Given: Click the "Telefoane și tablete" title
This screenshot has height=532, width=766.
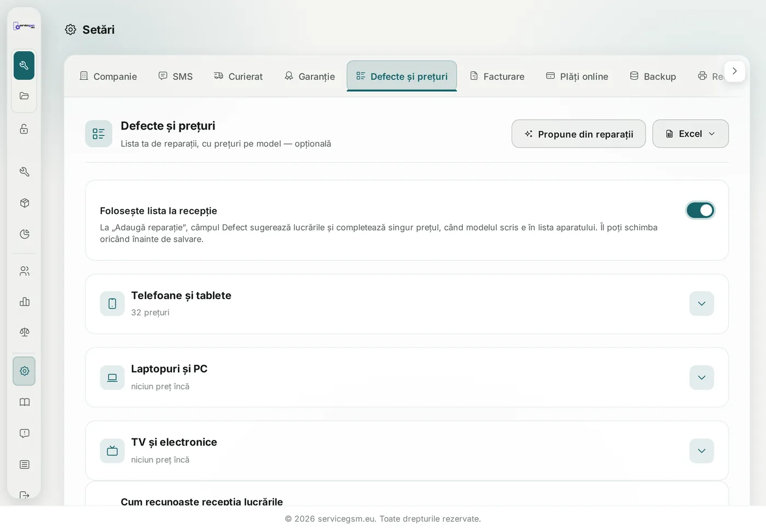Looking at the screenshot, I should coord(181,296).
